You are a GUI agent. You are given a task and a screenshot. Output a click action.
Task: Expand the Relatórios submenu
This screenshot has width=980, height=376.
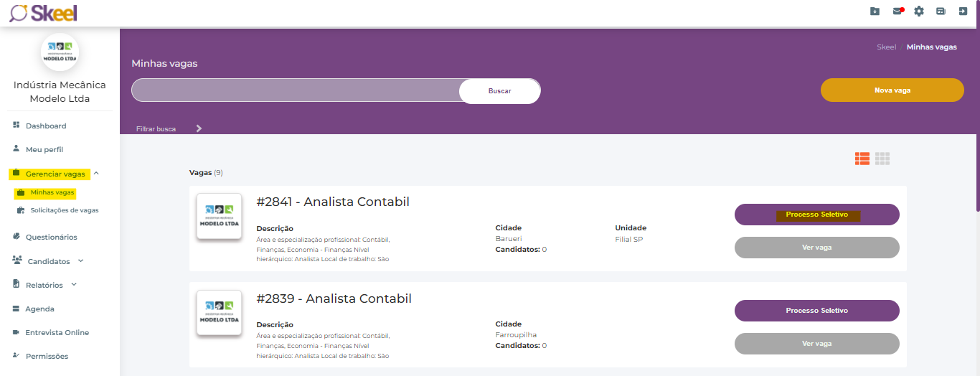(74, 285)
